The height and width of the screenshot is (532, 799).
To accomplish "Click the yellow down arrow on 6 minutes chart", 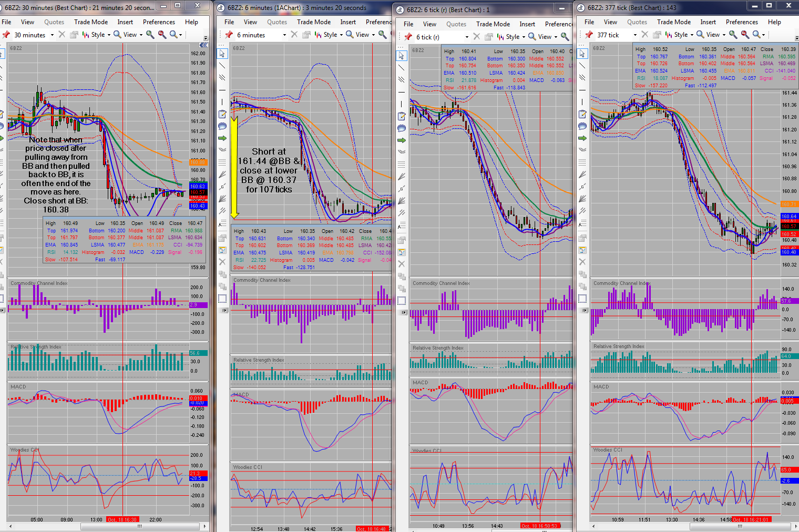I will click(x=234, y=166).
